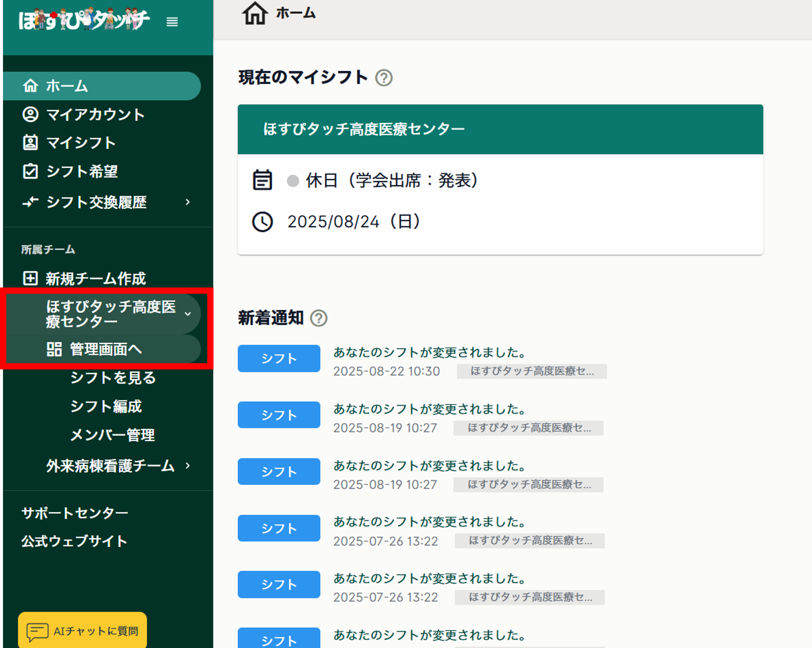Click the 現在のマイシフト help question mark
The height and width of the screenshot is (648, 812).
(x=384, y=78)
